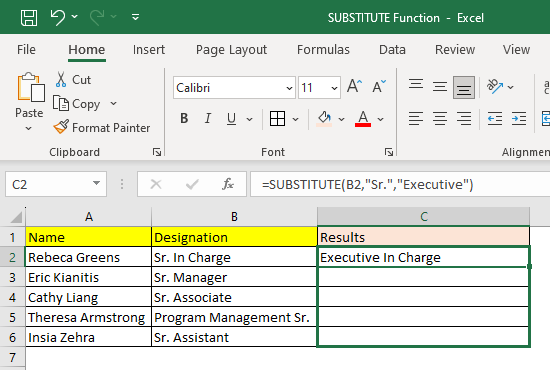The width and height of the screenshot is (550, 370).
Task: Select row 5 header
Action: point(13,317)
